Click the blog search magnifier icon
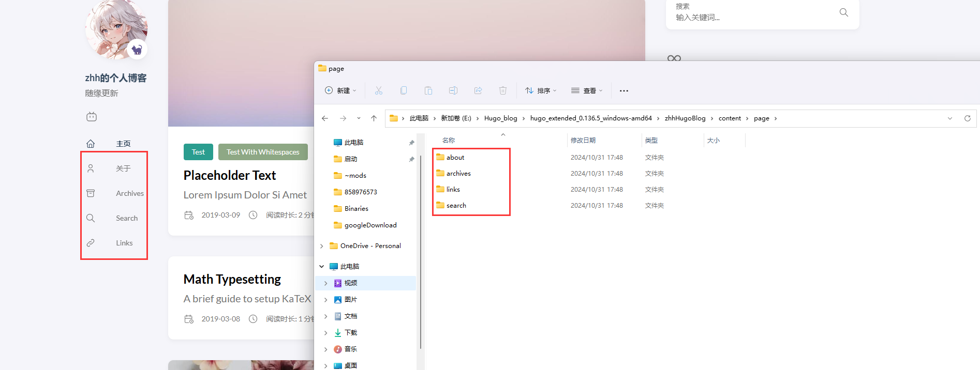This screenshot has width=980, height=370. coord(843,12)
